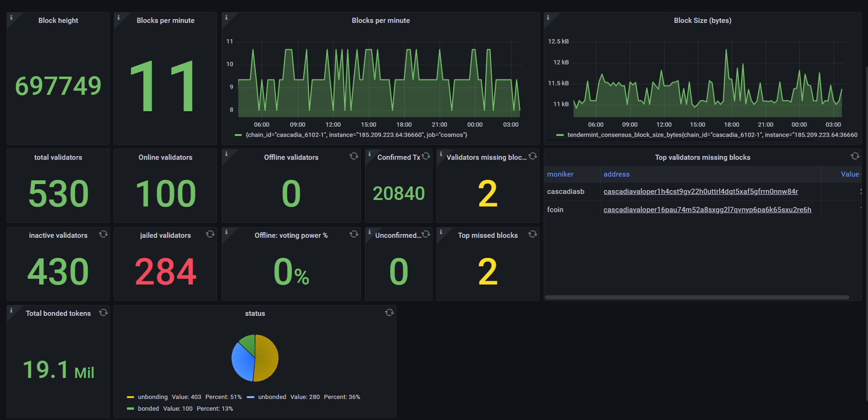Image resolution: width=868 pixels, height=420 pixels.
Task: Click refresh icon on inactive validators panel
Action: 103,234
